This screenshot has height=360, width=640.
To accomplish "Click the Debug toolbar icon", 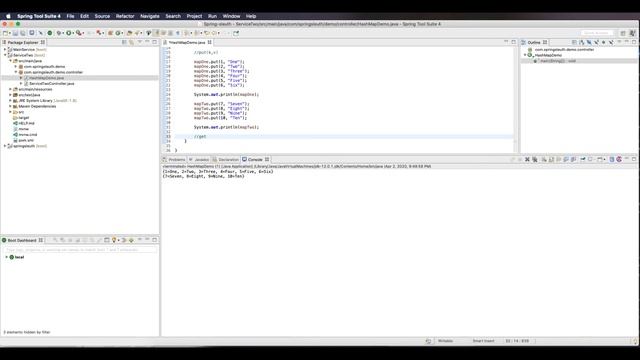I will (x=59, y=33).
